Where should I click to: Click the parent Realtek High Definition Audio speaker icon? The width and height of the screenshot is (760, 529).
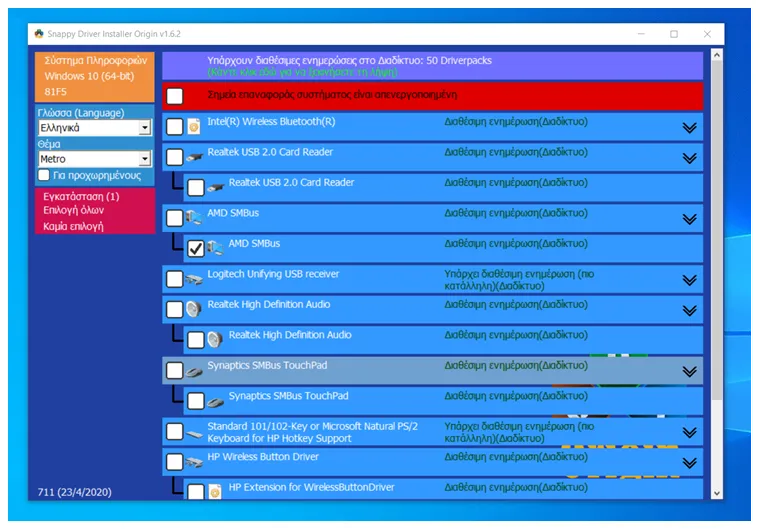coord(194,309)
